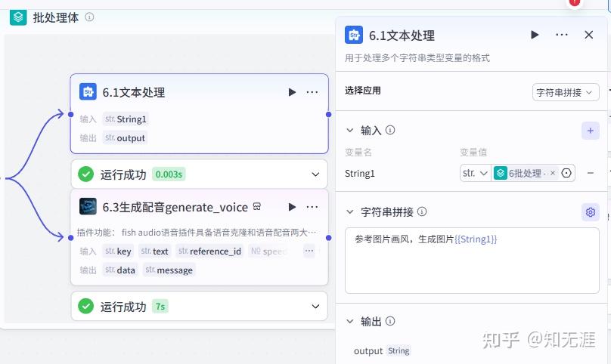Show info tooltip for 输入 section

(390, 130)
